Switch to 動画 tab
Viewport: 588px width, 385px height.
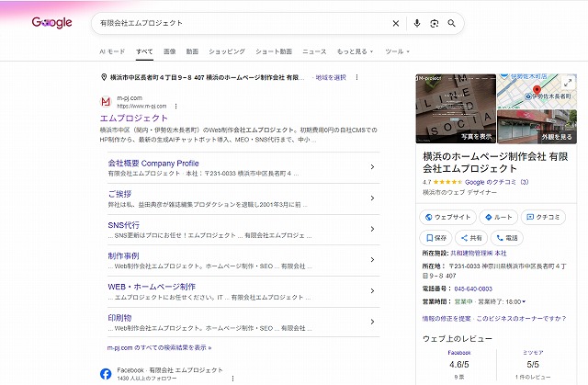[192, 51]
